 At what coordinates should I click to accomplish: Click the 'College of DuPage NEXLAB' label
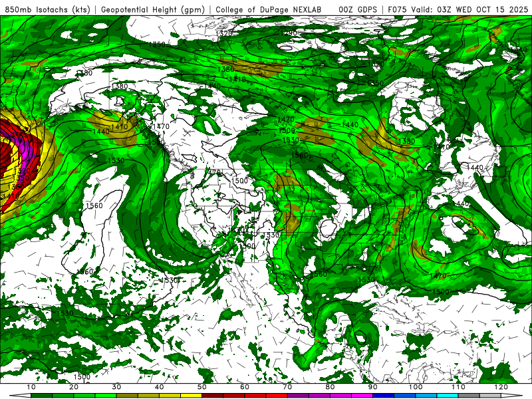coord(269,10)
